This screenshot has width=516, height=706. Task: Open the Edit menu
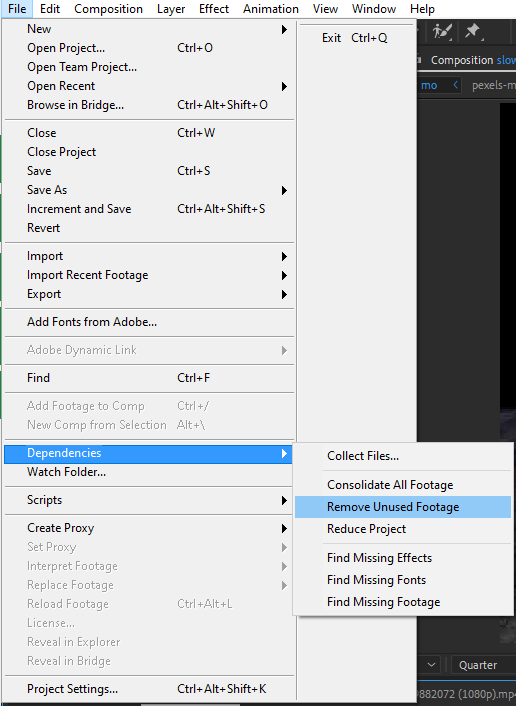[x=50, y=9]
